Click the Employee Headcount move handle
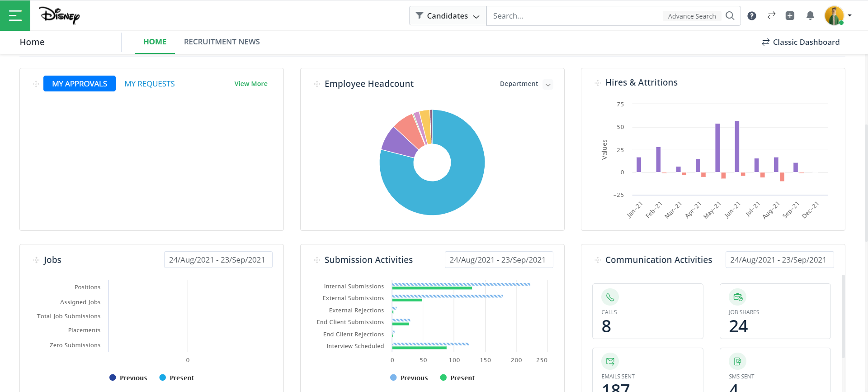Screen dimensions: 868x392 pyautogui.click(x=316, y=84)
